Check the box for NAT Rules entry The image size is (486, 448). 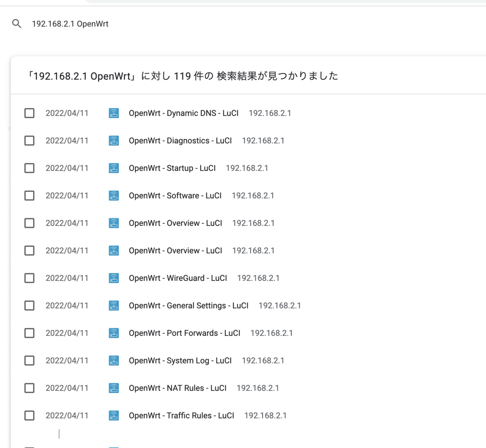tap(30, 389)
